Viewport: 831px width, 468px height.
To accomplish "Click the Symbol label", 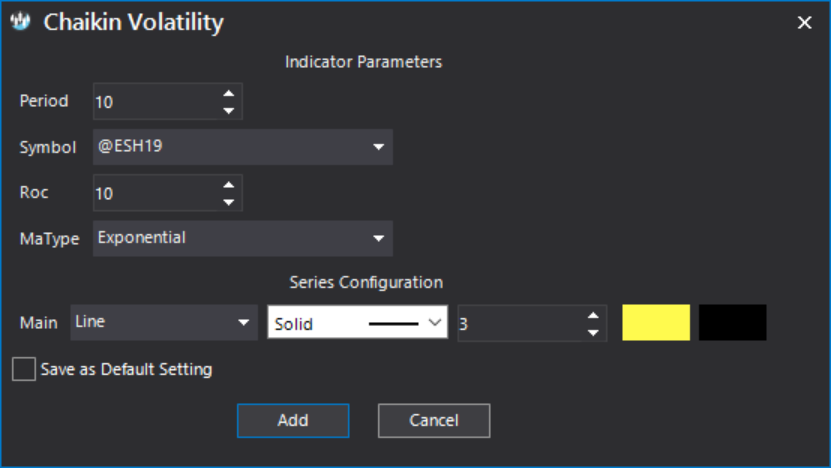I will point(48,147).
